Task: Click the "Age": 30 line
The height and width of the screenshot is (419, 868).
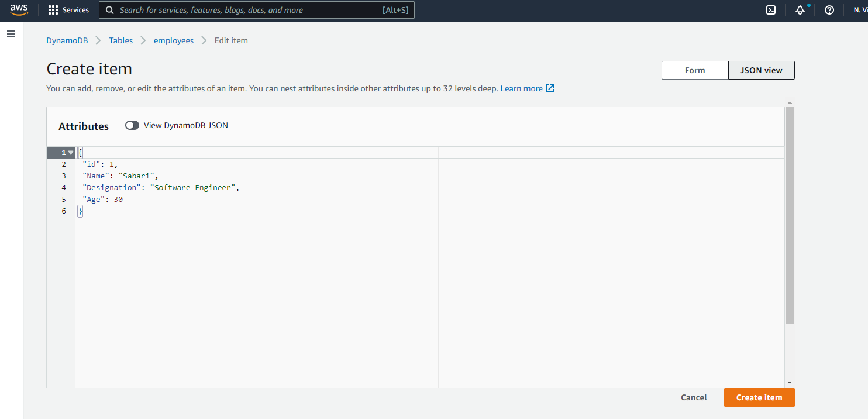Action: 102,200
